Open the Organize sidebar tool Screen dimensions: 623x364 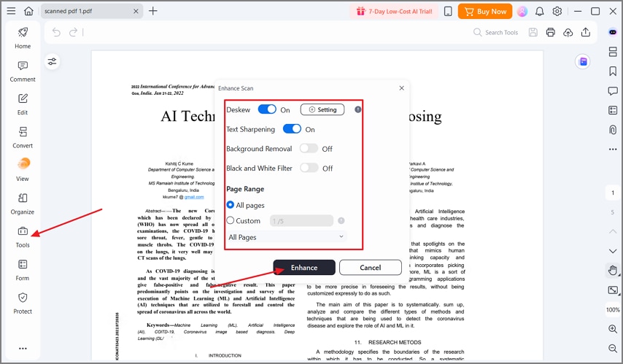coord(23,204)
